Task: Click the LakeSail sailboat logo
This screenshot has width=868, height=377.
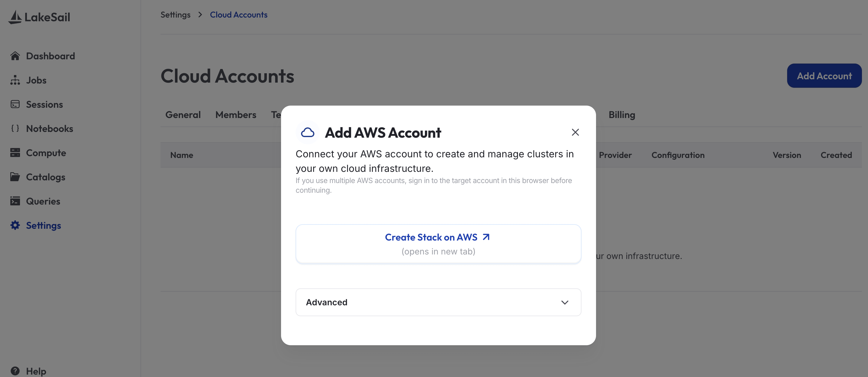Action: point(15,17)
